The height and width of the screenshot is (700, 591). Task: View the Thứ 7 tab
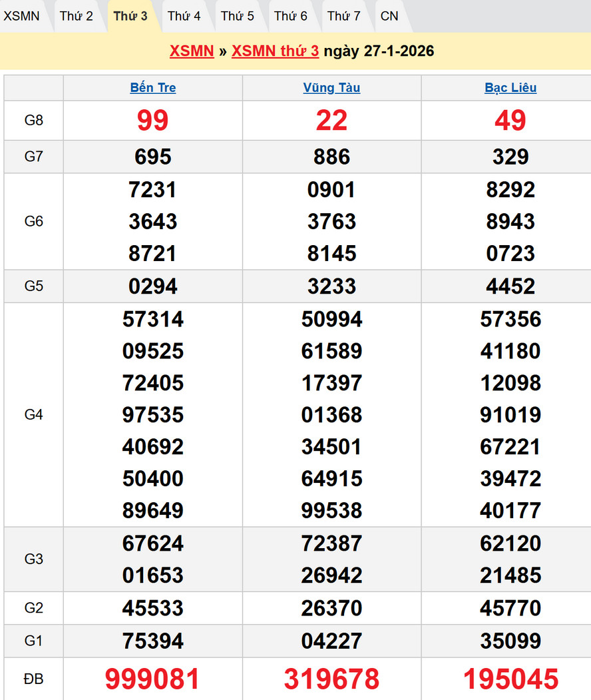pos(344,16)
